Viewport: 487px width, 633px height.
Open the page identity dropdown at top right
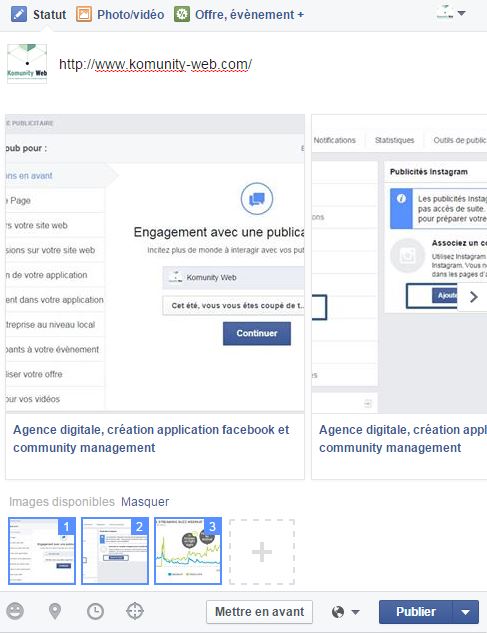[451, 13]
